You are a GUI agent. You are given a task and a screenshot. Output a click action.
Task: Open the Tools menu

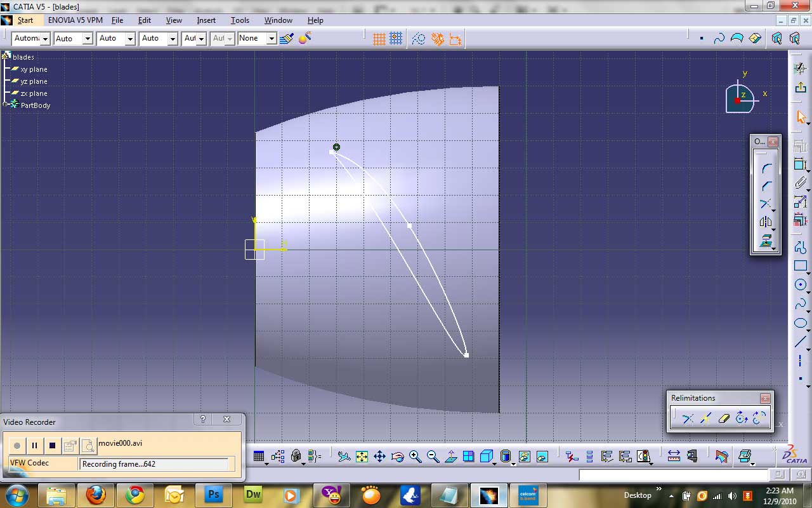pos(240,20)
